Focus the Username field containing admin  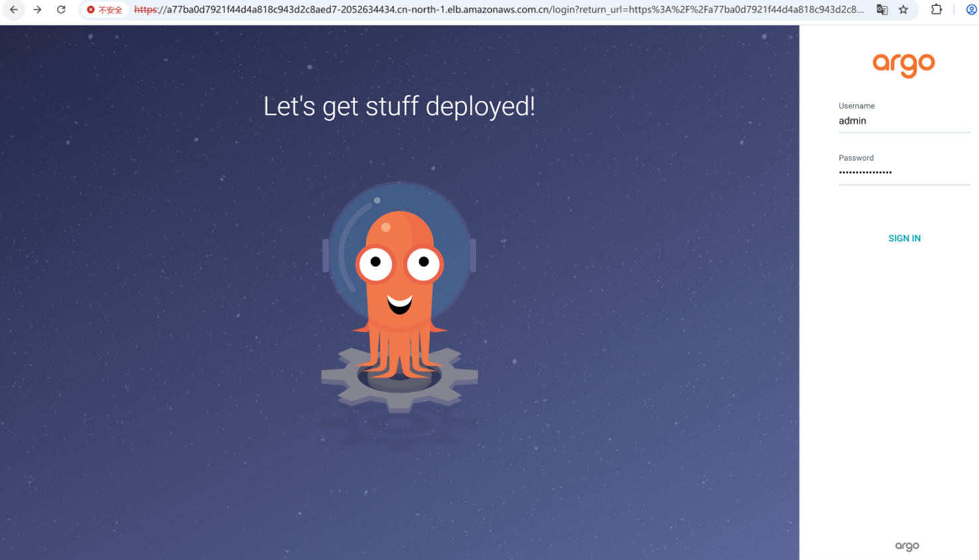[903, 121]
